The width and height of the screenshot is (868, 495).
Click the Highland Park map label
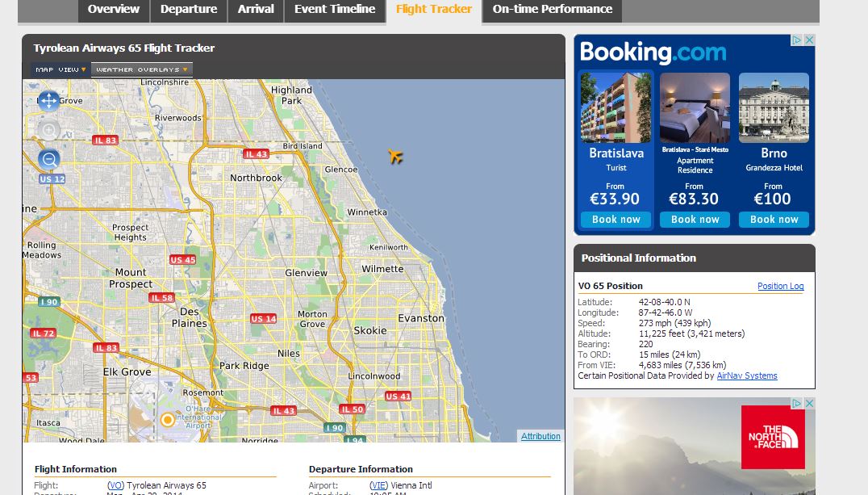click(x=291, y=95)
